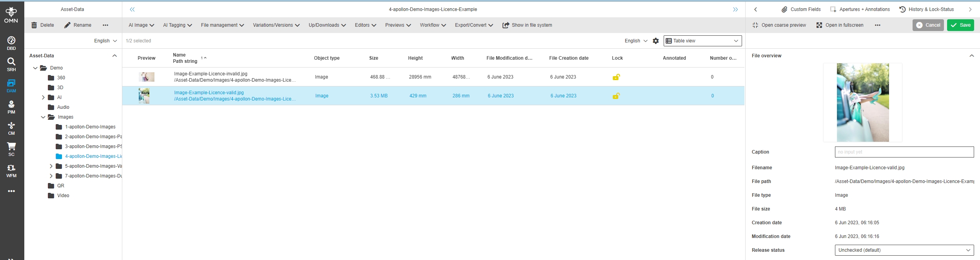Click the table settings gear icon
The image size is (980, 260).
pos(655,41)
